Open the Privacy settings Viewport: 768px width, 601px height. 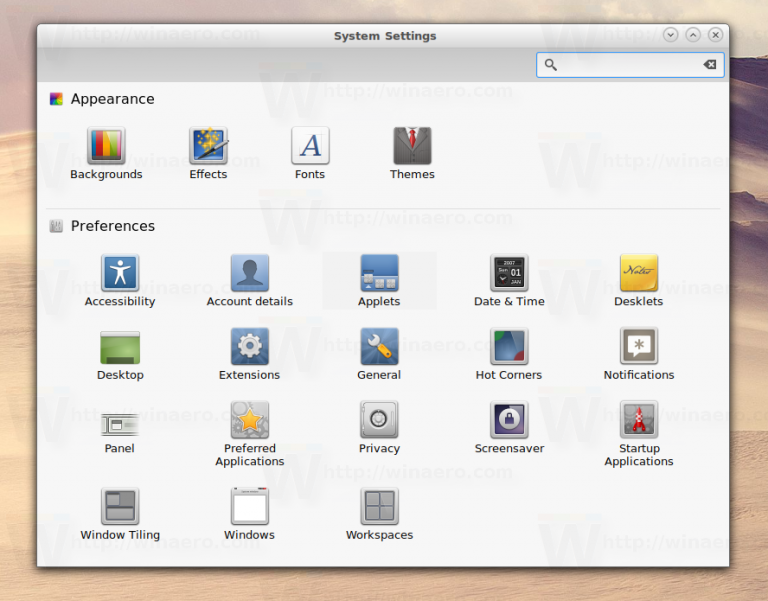pyautogui.click(x=379, y=421)
